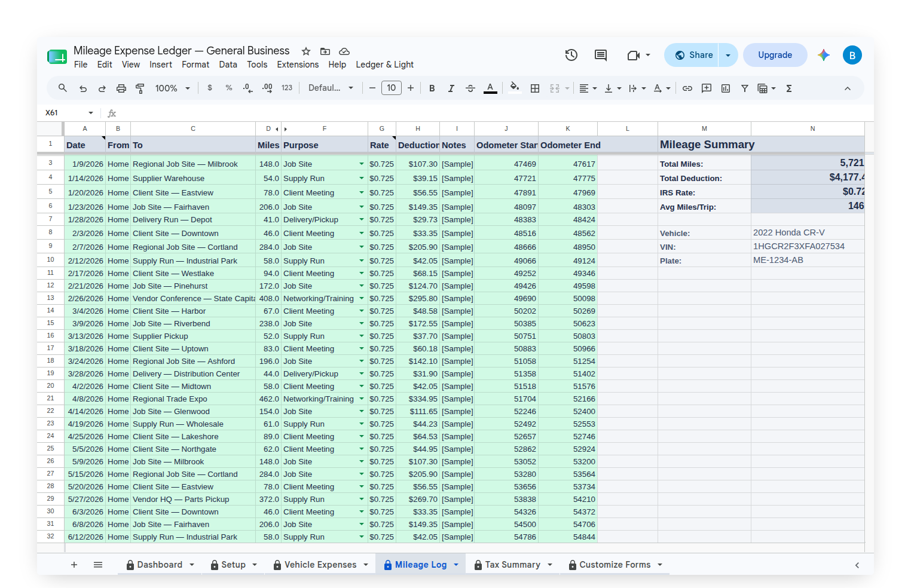Open the font family Default dropdown

pyautogui.click(x=331, y=88)
